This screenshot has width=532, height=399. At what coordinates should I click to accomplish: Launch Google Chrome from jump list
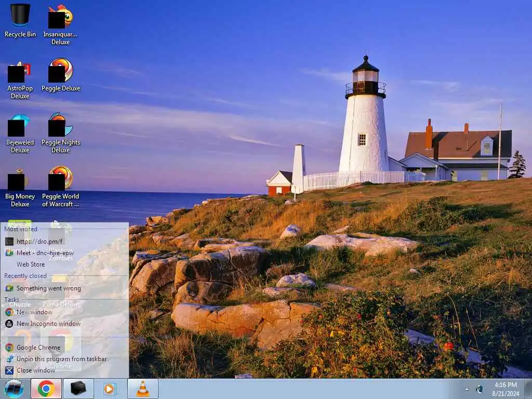coord(64,348)
